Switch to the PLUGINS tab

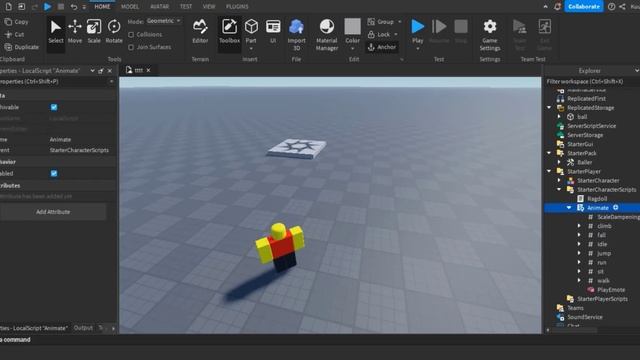click(x=237, y=7)
